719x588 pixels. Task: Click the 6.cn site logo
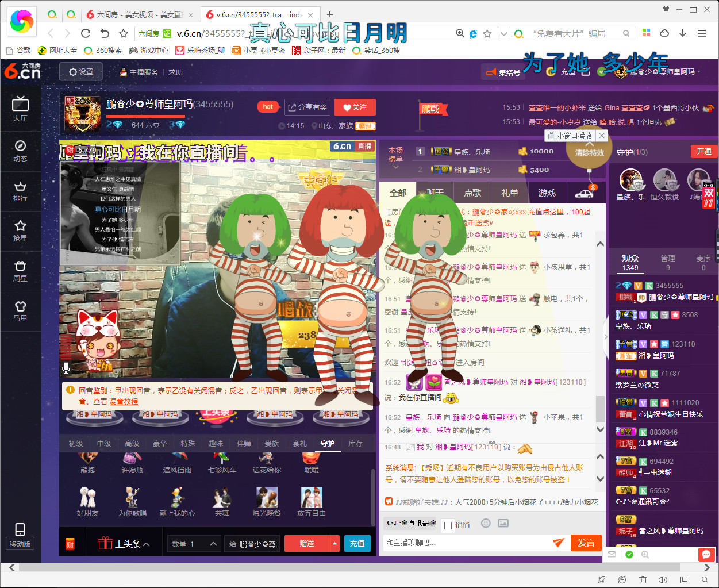pyautogui.click(x=22, y=71)
